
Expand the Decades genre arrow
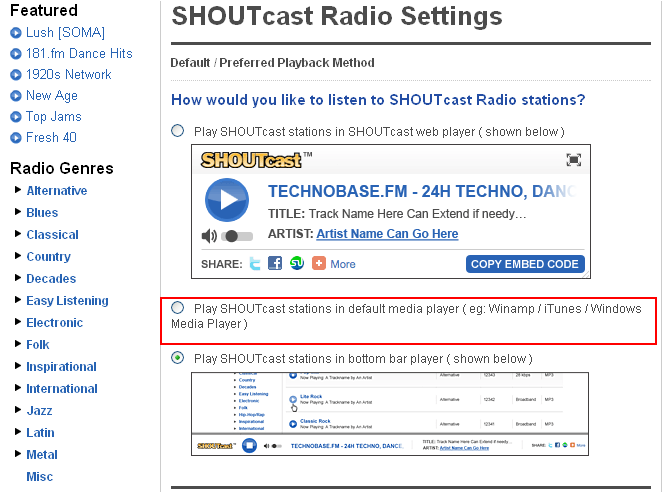[x=18, y=277]
